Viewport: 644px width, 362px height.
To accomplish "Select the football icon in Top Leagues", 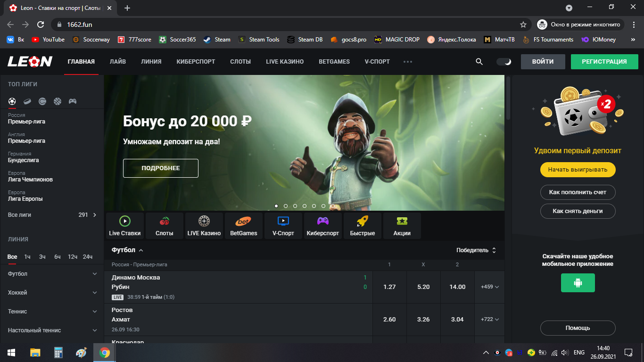I will (12, 101).
